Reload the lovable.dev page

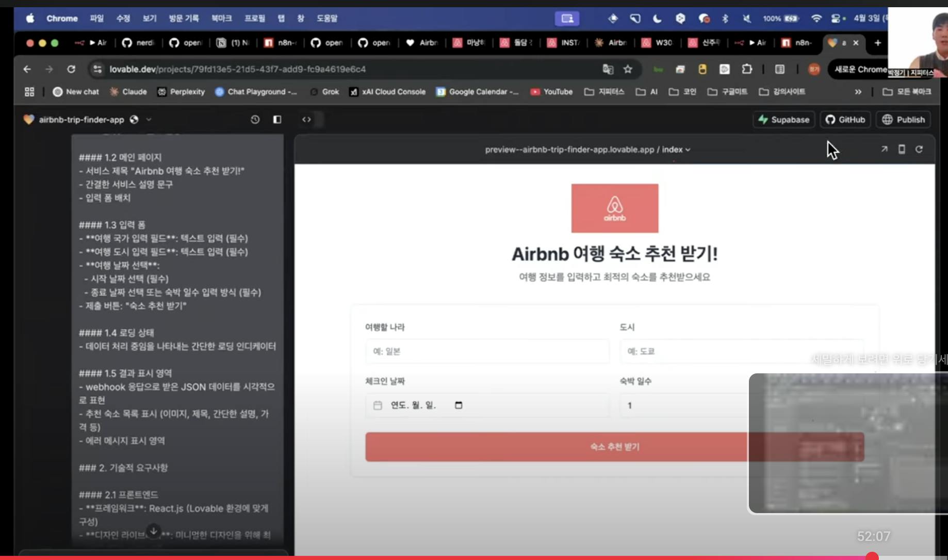pos(71,69)
